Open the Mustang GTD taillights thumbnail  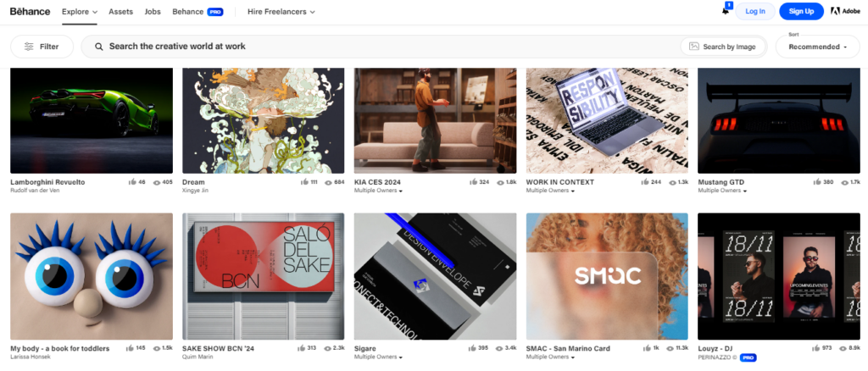[x=779, y=120]
